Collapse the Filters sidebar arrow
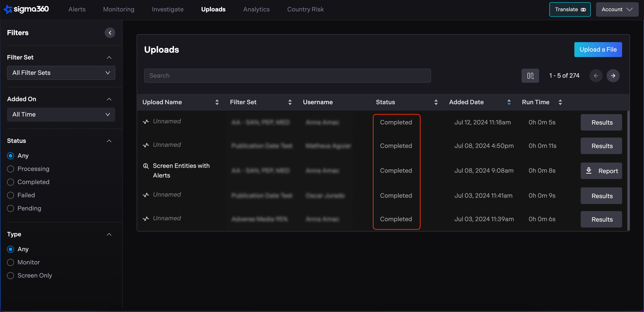Viewport: 644px width, 312px height. [x=110, y=33]
